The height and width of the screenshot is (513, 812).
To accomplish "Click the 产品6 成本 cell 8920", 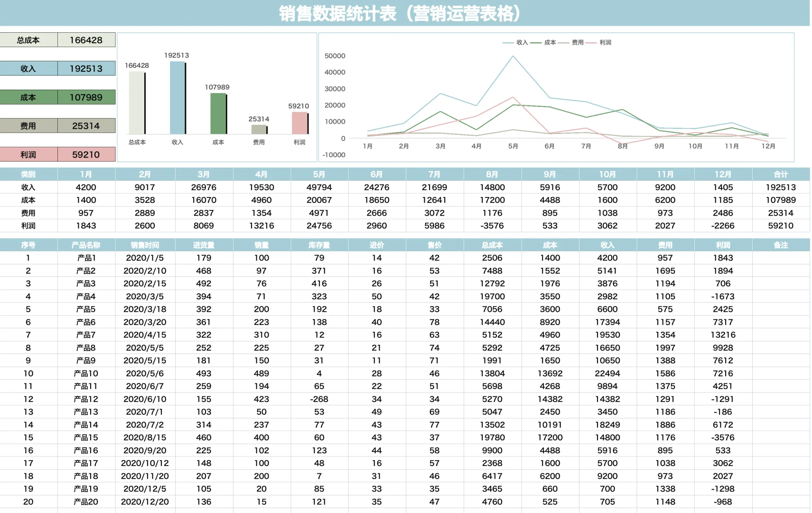I will 550,322.
